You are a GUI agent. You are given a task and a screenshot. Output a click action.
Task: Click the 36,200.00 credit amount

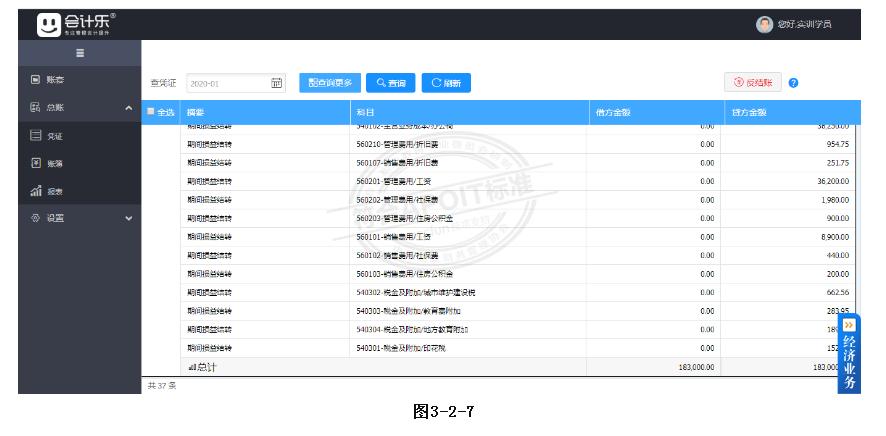834,181
